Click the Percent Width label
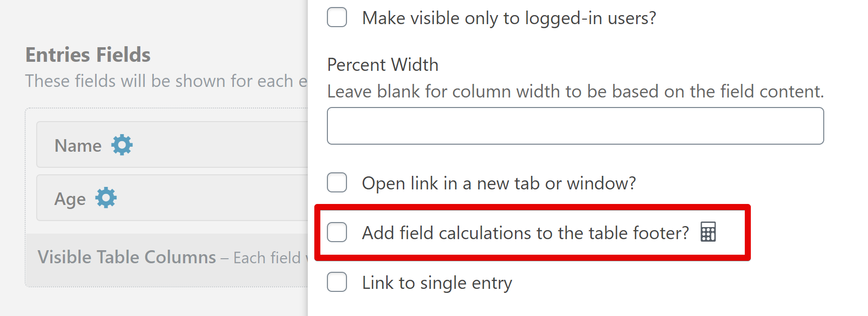 click(x=383, y=65)
